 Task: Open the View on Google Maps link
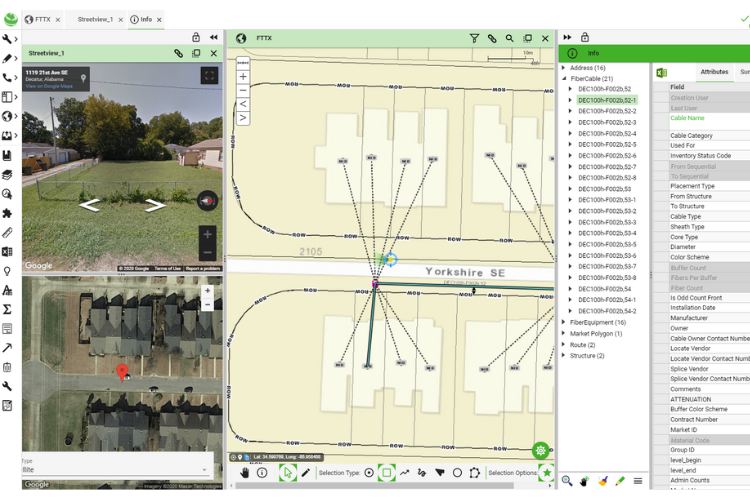(49, 86)
